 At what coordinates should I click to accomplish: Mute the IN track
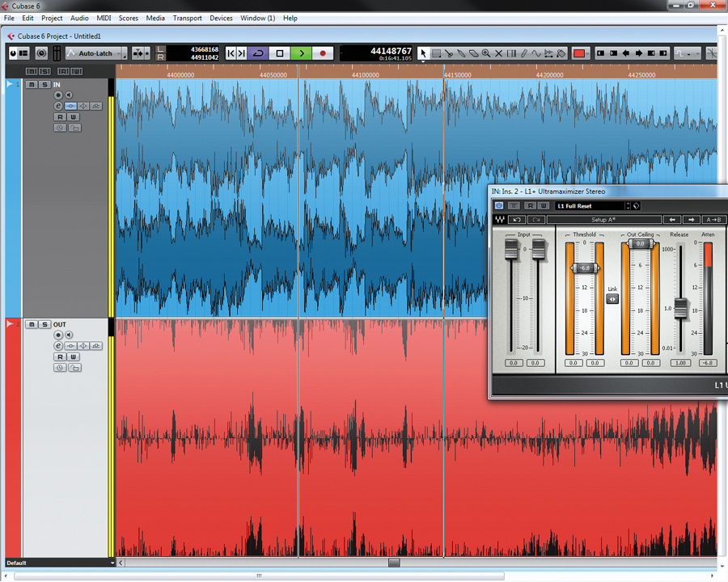pos(32,84)
